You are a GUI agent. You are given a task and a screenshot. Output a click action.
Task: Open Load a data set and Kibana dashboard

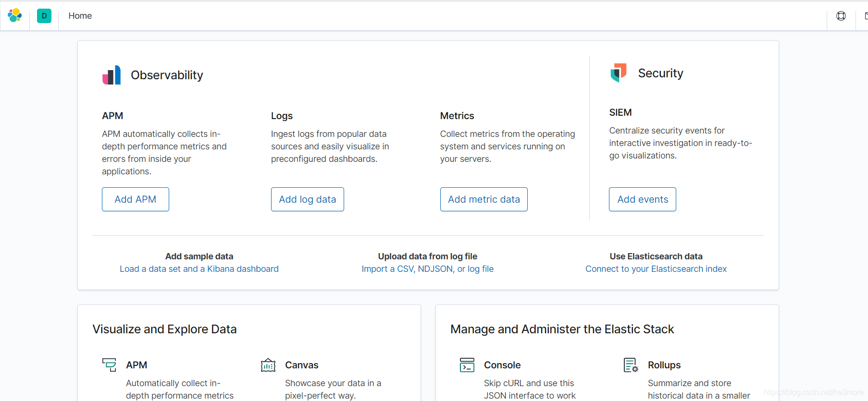click(199, 269)
